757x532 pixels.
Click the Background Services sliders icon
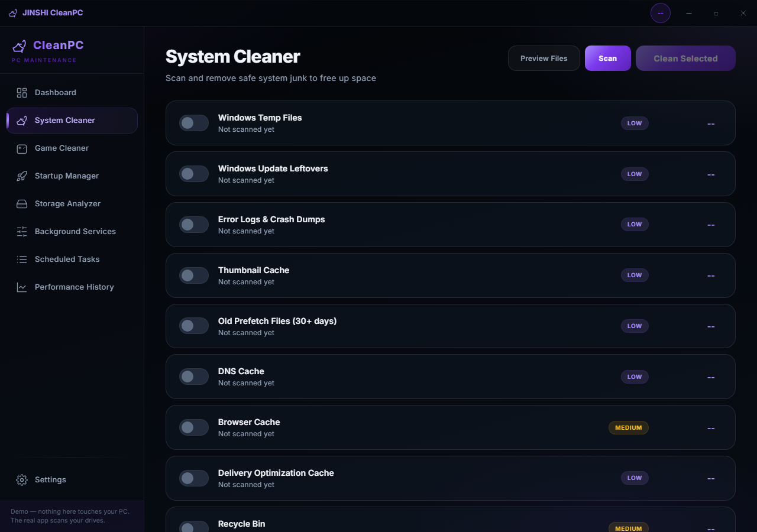coord(22,232)
